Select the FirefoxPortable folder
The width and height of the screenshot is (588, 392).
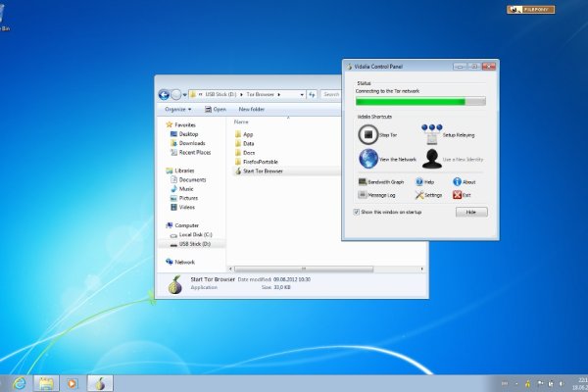pos(261,162)
